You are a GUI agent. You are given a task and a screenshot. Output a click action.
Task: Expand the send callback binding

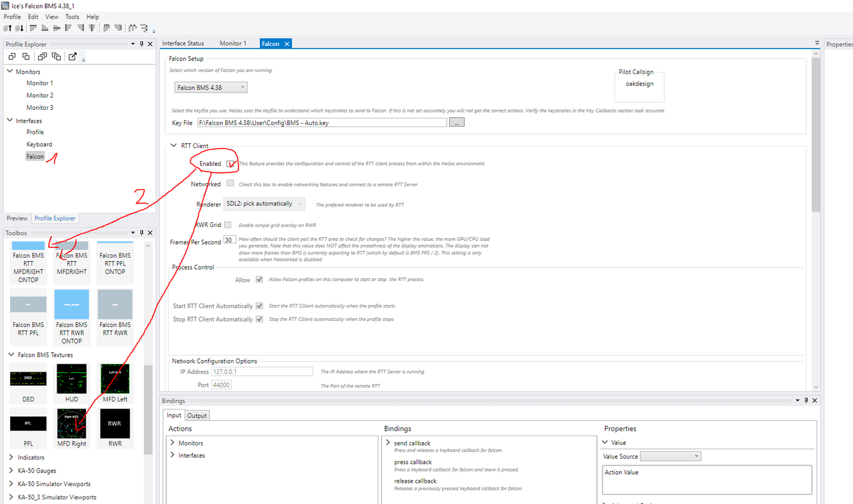click(388, 443)
